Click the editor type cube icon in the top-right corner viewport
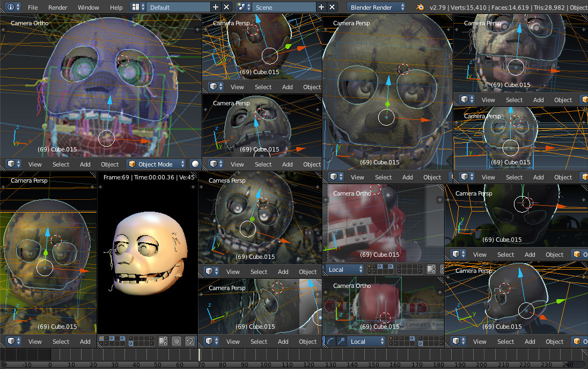Screen dimensions: 588x369 point(467,99)
